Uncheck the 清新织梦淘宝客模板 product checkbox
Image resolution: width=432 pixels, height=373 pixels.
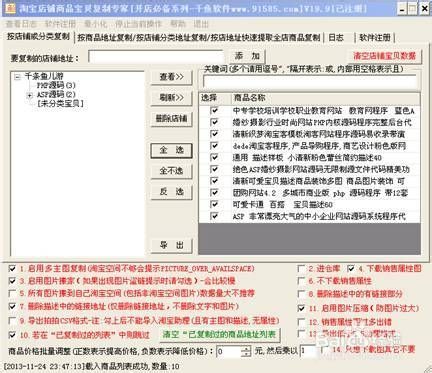point(214,134)
